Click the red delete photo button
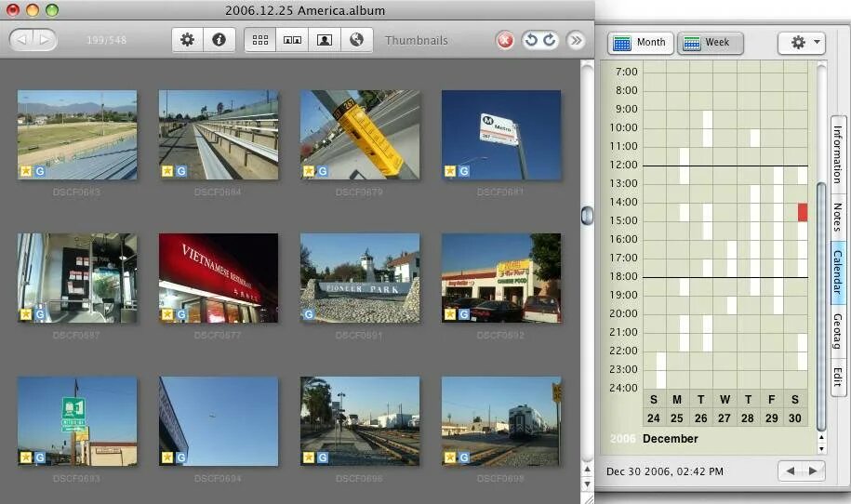Screen dimensions: 851x504 pyautogui.click(x=505, y=40)
